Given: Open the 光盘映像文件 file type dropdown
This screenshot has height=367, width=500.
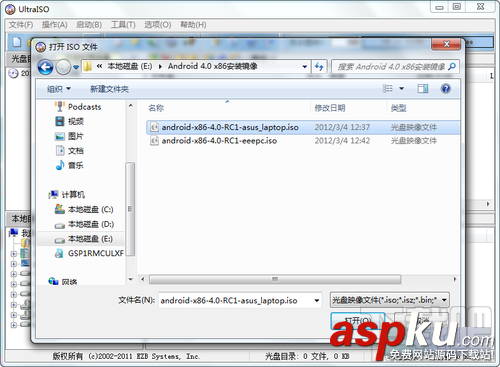Looking at the screenshot, I should pyautogui.click(x=390, y=300).
